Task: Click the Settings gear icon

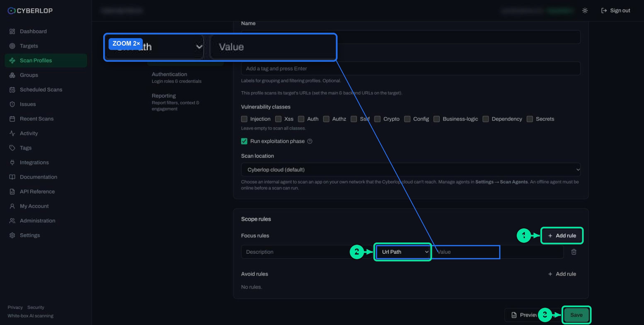Action: pos(12,235)
